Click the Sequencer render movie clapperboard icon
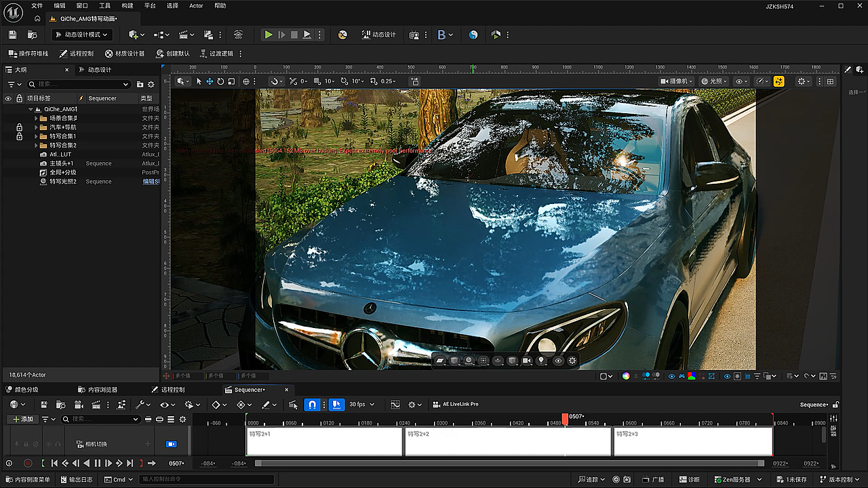 click(x=96, y=405)
